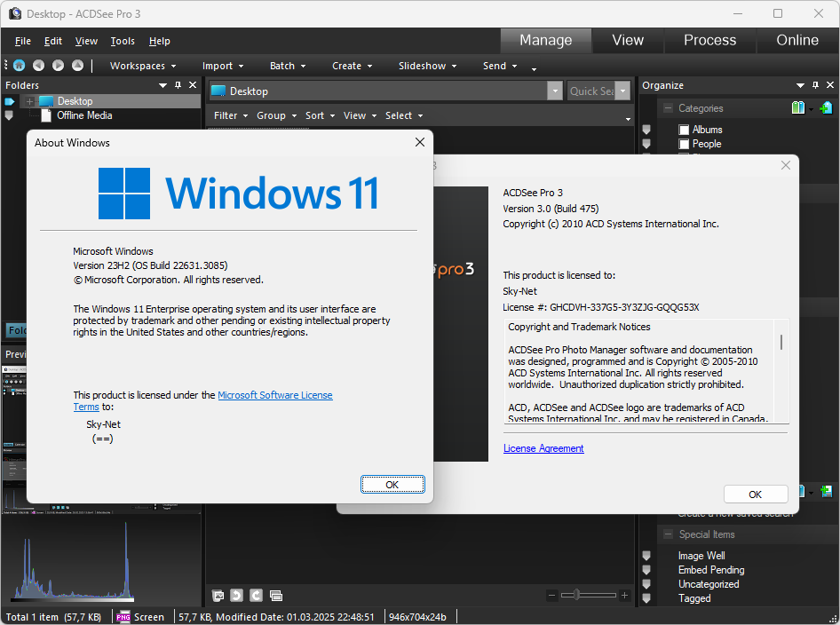Image resolution: width=840 pixels, height=625 pixels.
Task: Check the Albums category checkbox
Action: tap(684, 130)
